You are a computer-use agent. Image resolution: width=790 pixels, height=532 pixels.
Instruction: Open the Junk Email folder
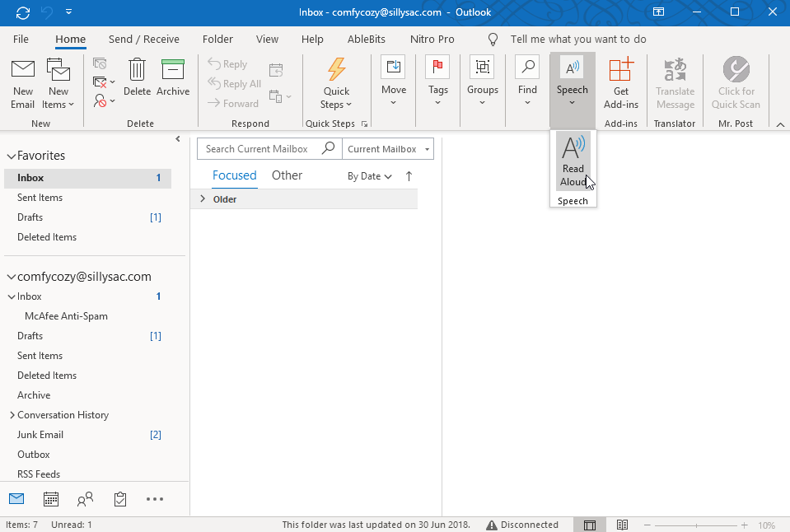40,435
